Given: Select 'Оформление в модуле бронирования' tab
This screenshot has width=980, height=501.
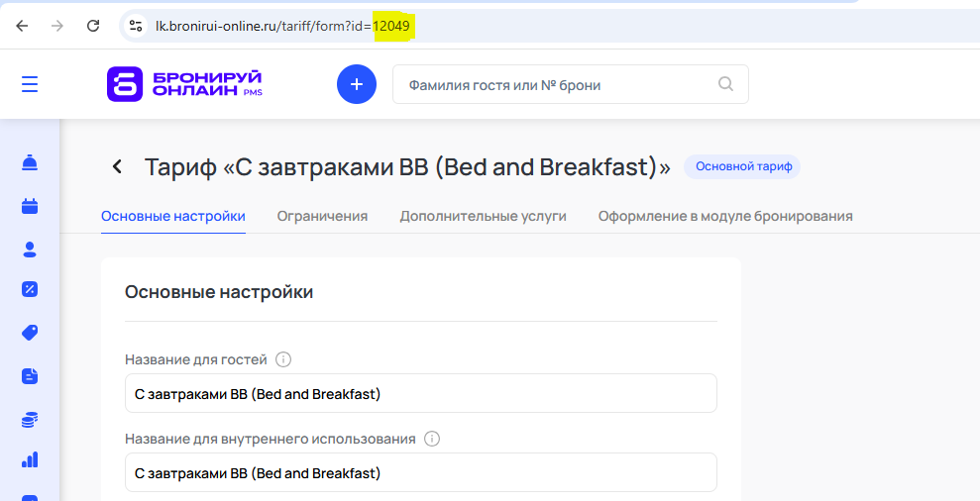Looking at the screenshot, I should [x=725, y=216].
